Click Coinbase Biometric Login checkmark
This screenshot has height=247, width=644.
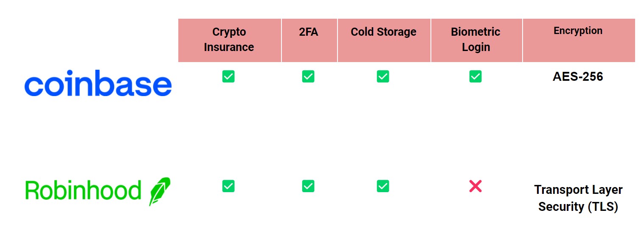pos(475,77)
